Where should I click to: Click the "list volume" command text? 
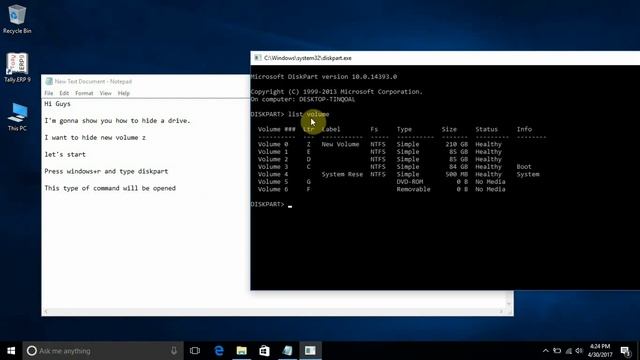point(308,114)
